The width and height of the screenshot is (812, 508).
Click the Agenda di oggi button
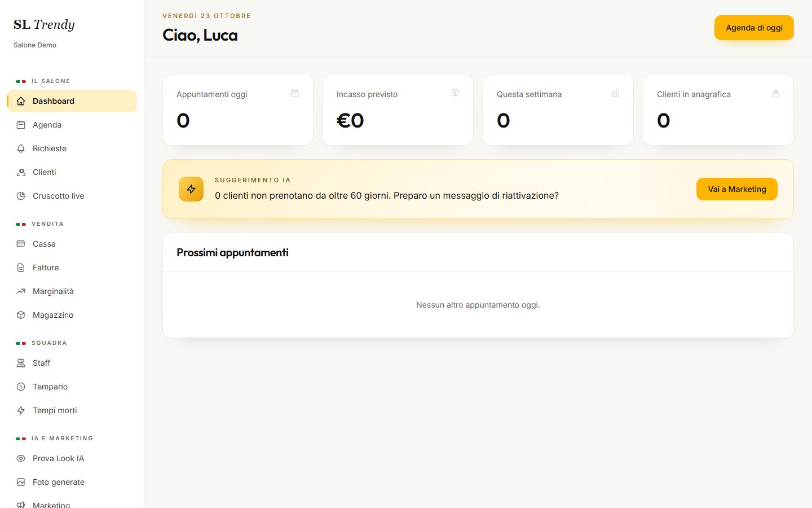click(754, 28)
